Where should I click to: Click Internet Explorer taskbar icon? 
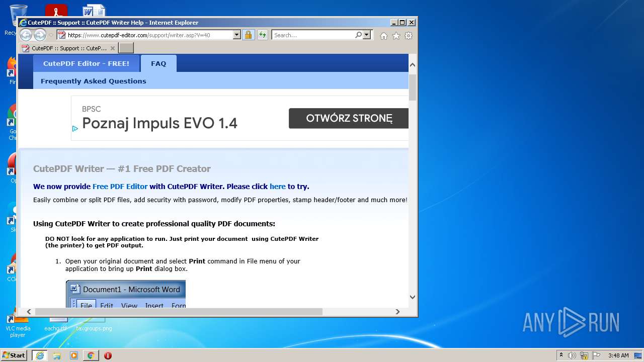40,355
